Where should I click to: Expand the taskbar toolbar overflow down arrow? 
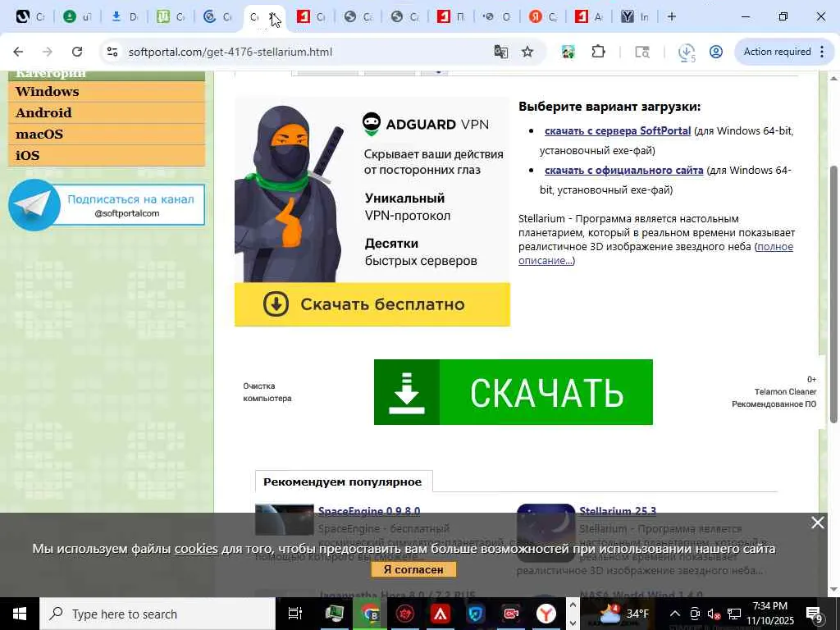tap(572, 623)
